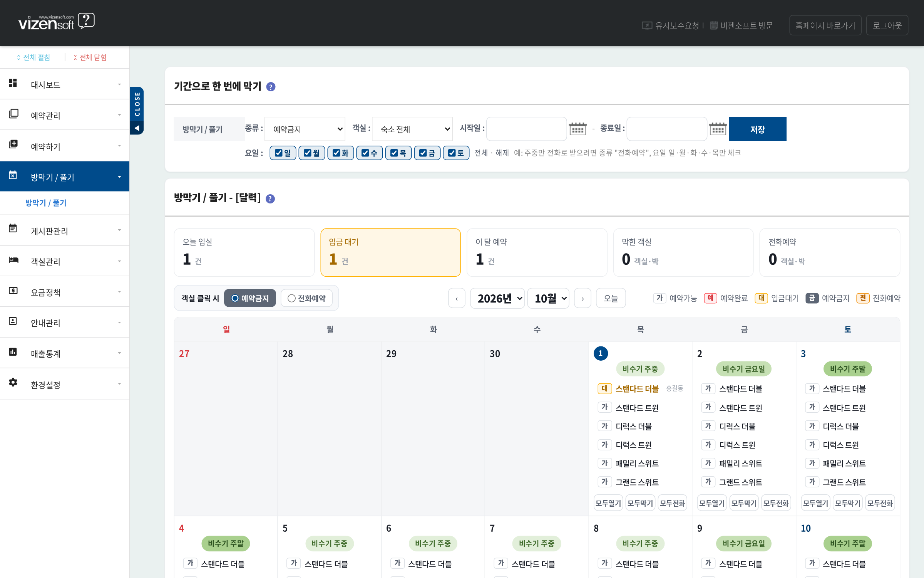Image resolution: width=924 pixels, height=578 pixels.
Task: Click the 객실관리 bed icon
Action: (x=13, y=260)
